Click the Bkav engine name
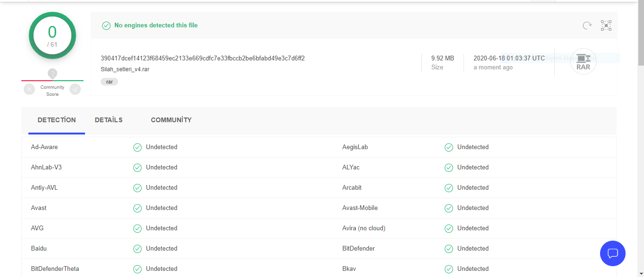The image size is (644, 277). (349, 269)
